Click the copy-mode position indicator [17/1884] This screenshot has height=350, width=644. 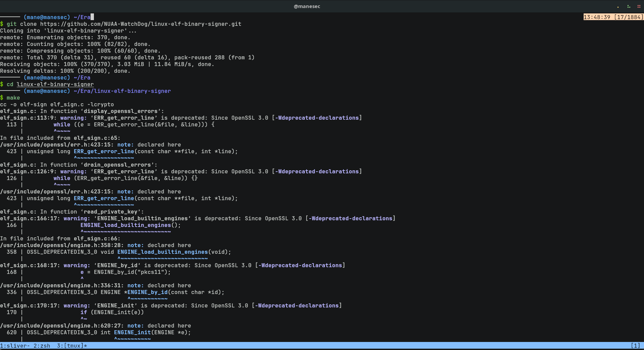pos(629,17)
